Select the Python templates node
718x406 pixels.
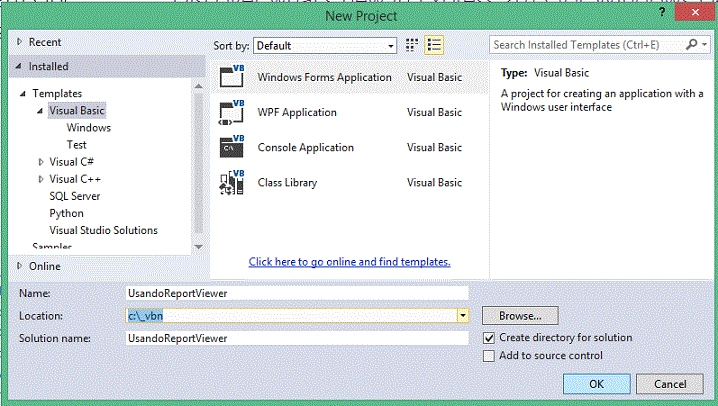coord(66,213)
